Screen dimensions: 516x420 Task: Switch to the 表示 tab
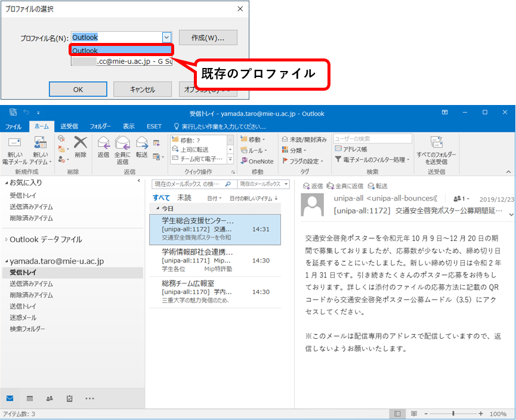coord(129,126)
